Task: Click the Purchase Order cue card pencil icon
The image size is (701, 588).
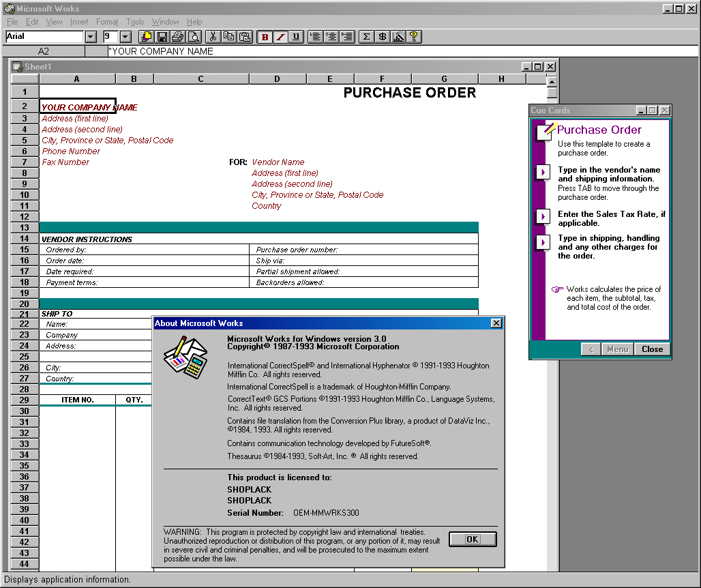Action: pos(546,131)
